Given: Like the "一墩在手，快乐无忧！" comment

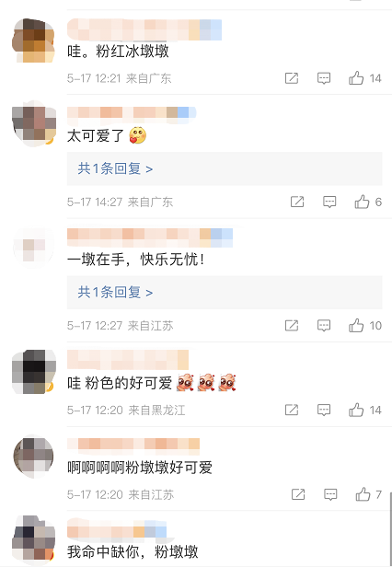Looking at the screenshot, I should point(356,326).
